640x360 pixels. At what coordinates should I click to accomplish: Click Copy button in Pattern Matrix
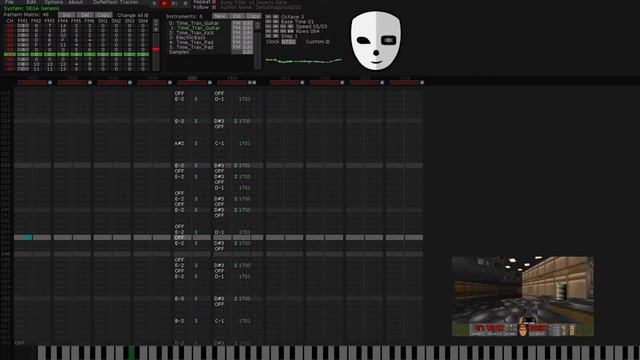point(103,15)
